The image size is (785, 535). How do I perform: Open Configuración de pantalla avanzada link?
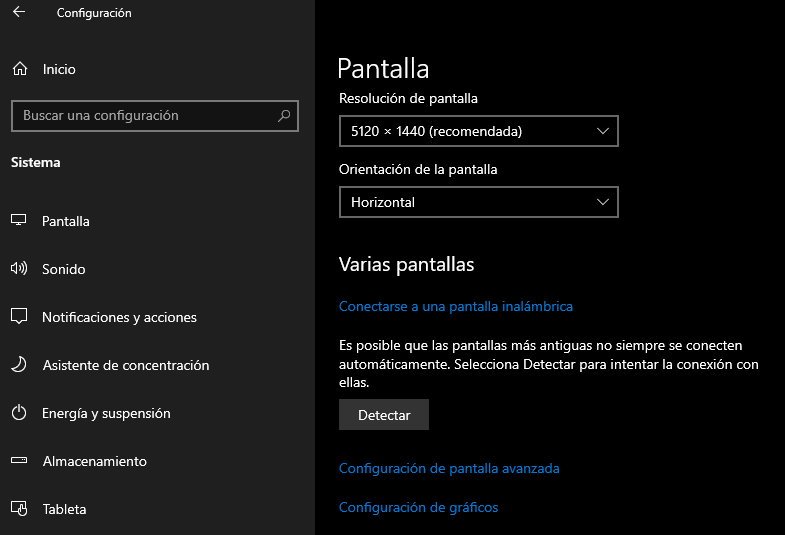click(x=449, y=468)
